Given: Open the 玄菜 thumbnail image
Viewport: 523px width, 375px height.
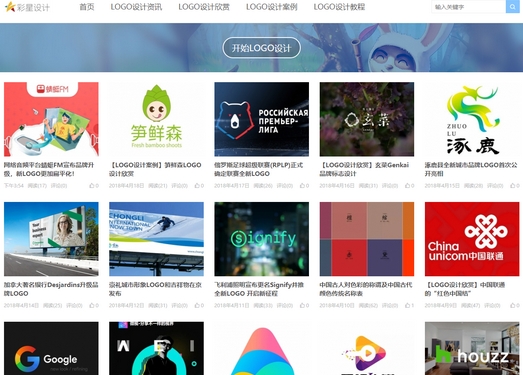Looking at the screenshot, I should [x=367, y=119].
